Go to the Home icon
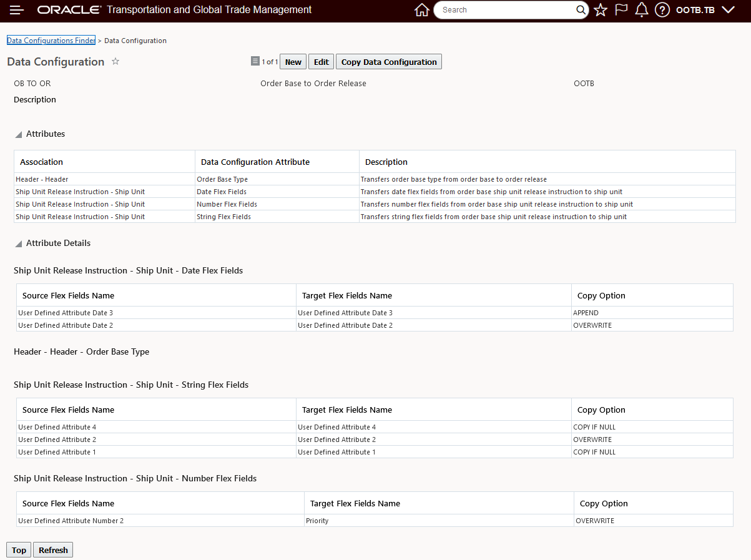Image resolution: width=751 pixels, height=560 pixels. pyautogui.click(x=422, y=10)
